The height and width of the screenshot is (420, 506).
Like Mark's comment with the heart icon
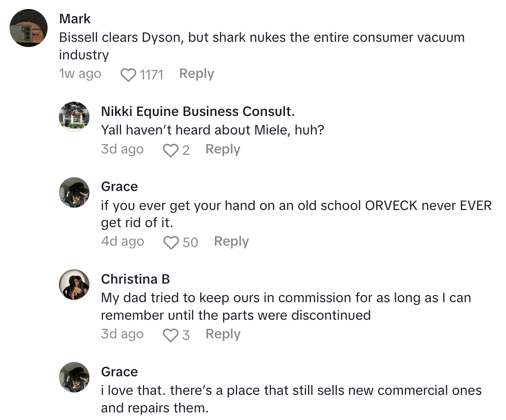128,75
